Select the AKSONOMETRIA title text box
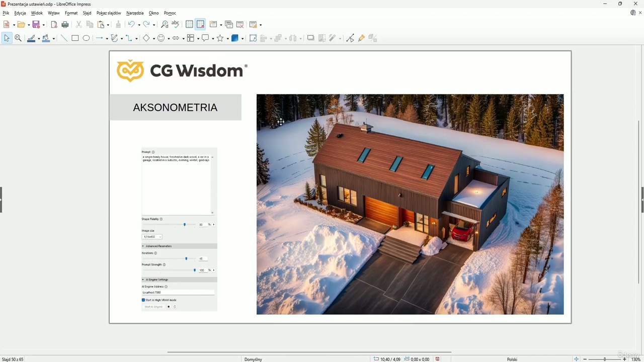The image size is (644, 362). [x=175, y=108]
